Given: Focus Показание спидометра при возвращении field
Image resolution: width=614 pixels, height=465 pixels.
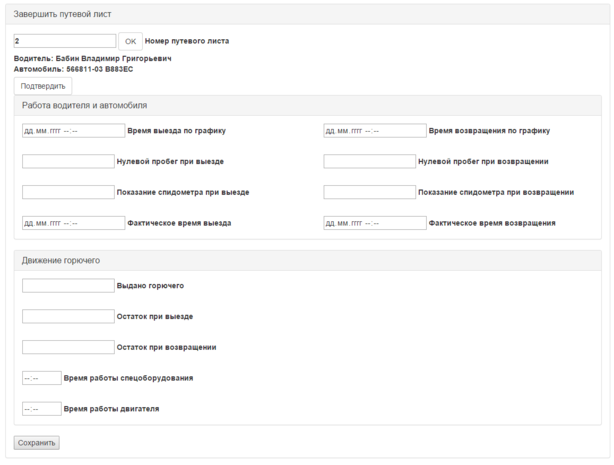Looking at the screenshot, I should [369, 192].
